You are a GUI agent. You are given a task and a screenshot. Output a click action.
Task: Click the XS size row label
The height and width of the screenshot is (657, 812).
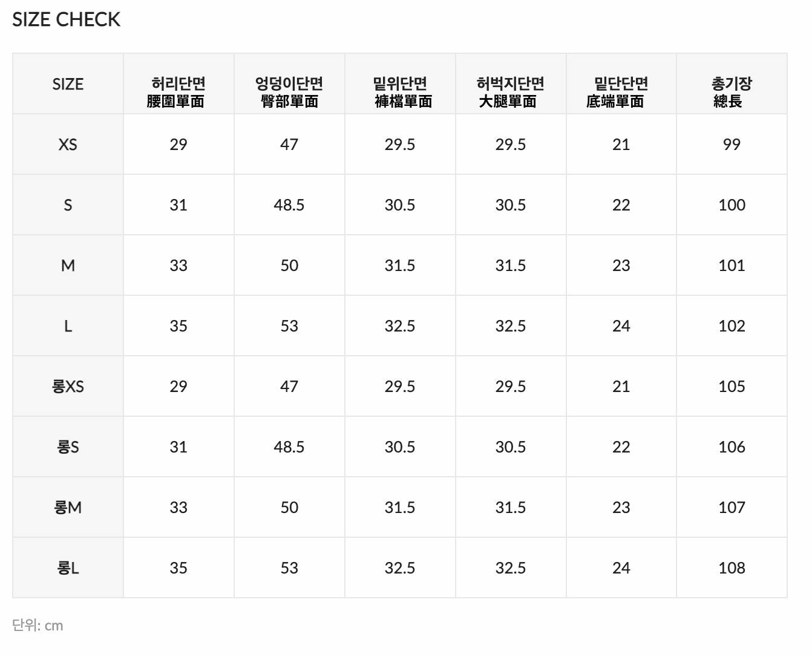click(68, 145)
